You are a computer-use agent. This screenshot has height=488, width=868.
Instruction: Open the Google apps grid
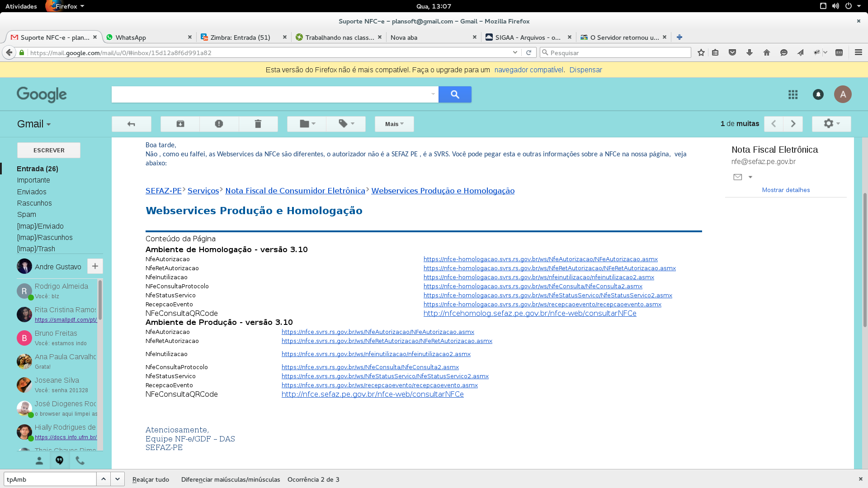coord(793,94)
